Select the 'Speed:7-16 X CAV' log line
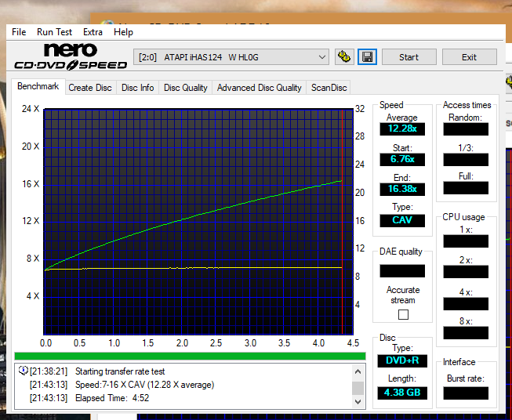 pos(144,385)
